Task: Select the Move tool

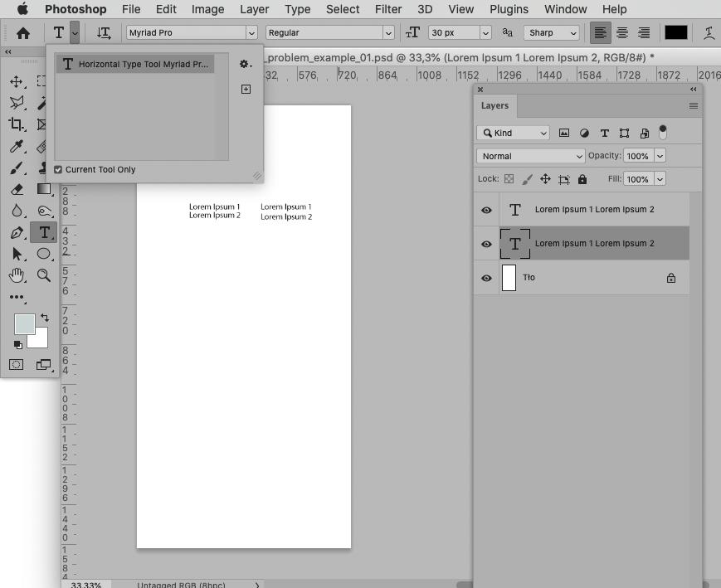Action: [17, 81]
